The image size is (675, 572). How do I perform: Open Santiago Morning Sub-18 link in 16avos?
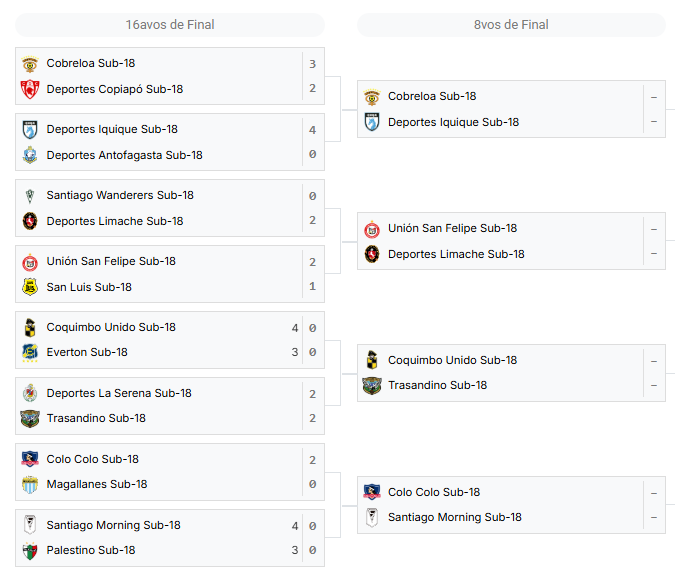(113, 525)
